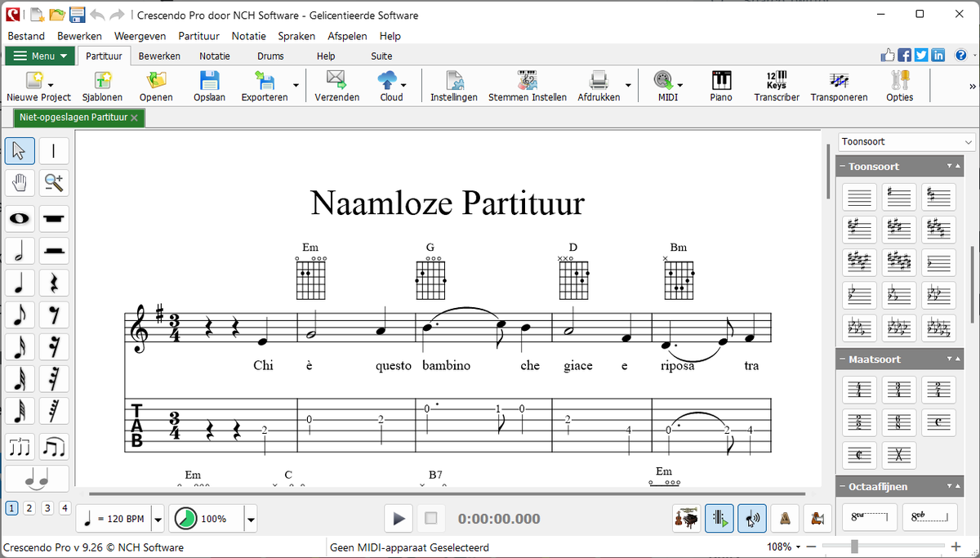Select the eighth rest tool

point(54,315)
